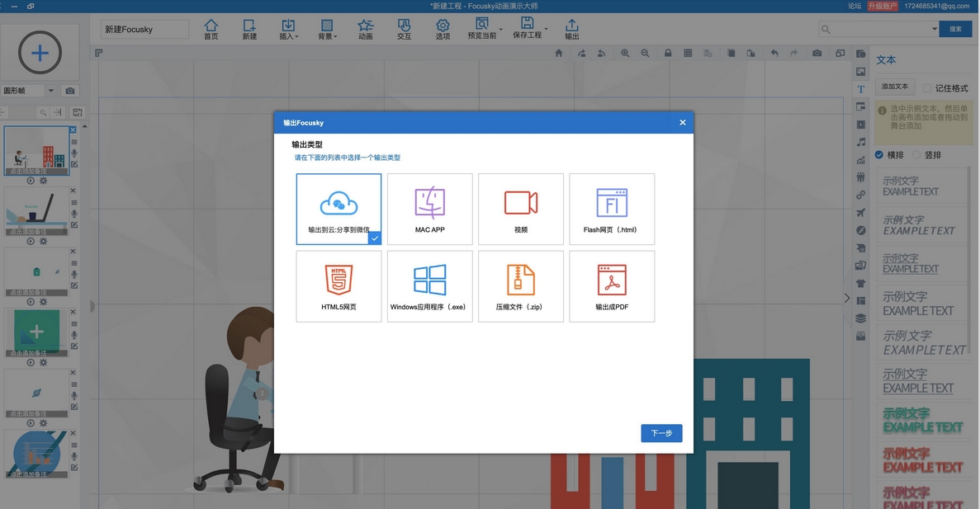Click the 添加文本 add text button

pyautogui.click(x=895, y=87)
